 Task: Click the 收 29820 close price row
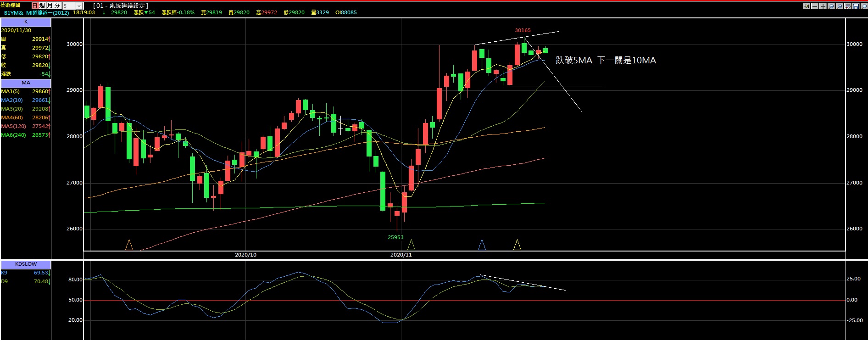26,65
